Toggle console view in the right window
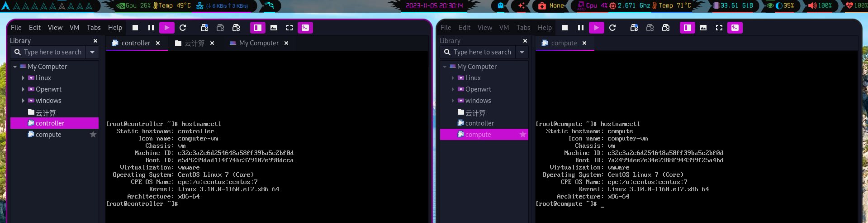The image size is (868, 223). [735, 28]
